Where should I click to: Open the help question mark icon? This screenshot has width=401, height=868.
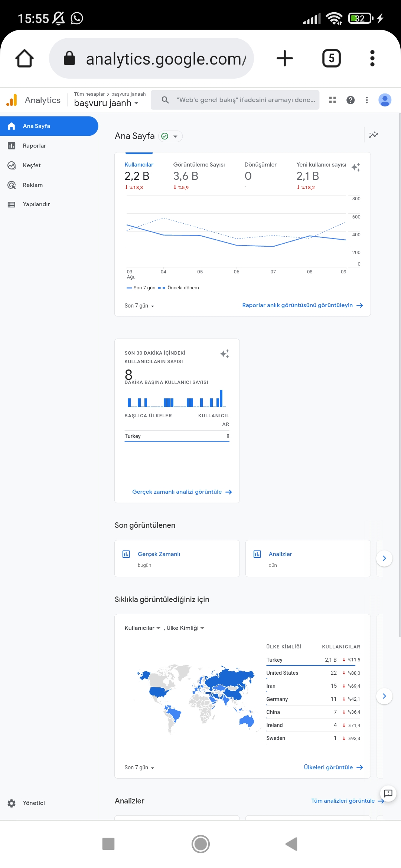[x=351, y=100]
